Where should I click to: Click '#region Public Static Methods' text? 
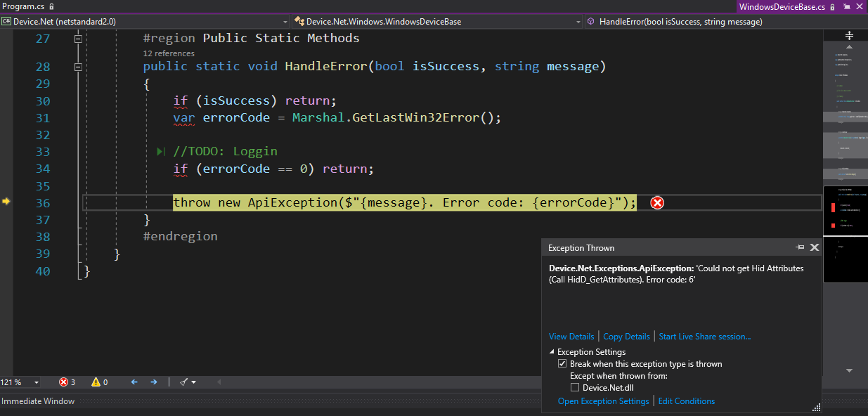[252, 39]
